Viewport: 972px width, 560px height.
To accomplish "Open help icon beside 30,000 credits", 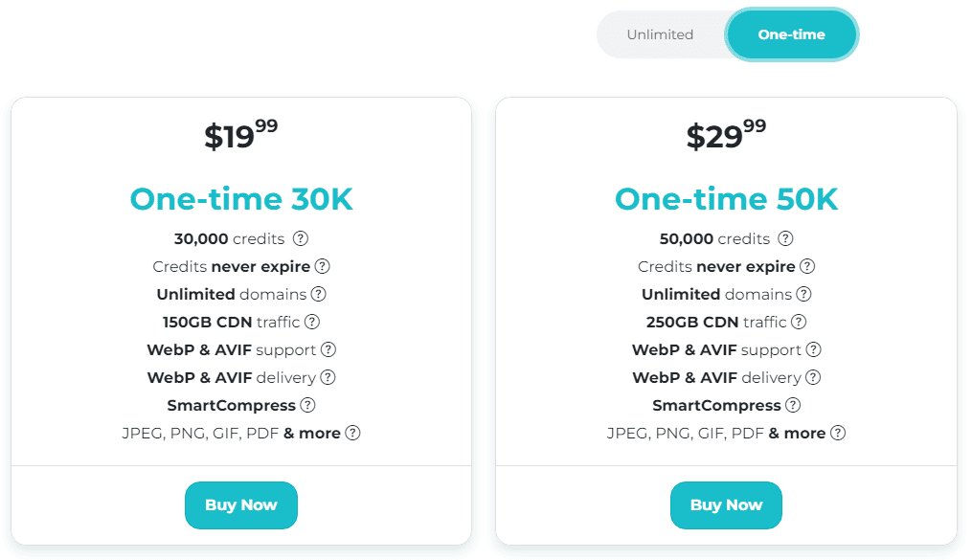I will click(301, 238).
